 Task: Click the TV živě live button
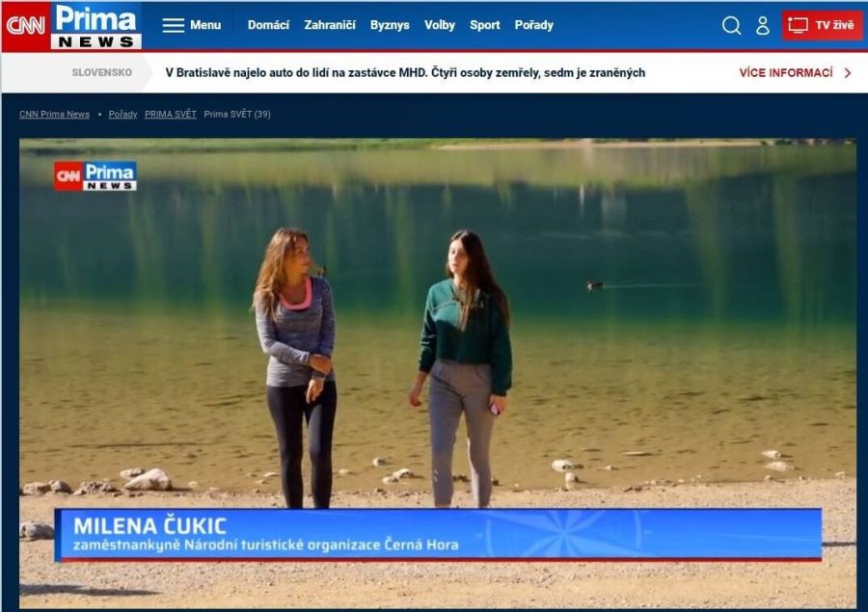pos(822,26)
